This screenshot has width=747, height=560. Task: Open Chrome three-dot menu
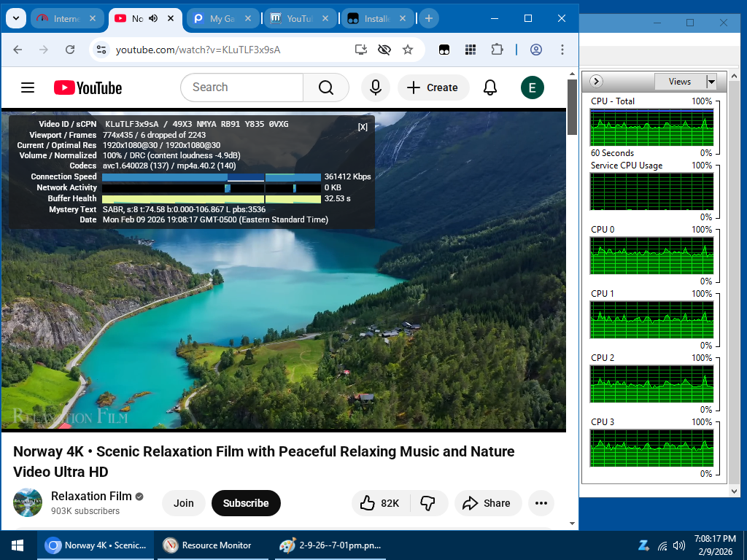click(x=562, y=50)
